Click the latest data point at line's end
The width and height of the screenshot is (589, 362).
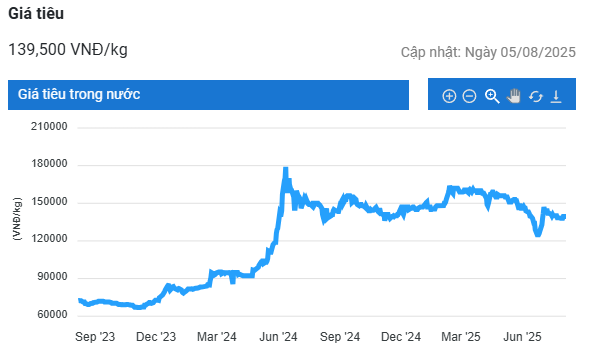point(564,217)
